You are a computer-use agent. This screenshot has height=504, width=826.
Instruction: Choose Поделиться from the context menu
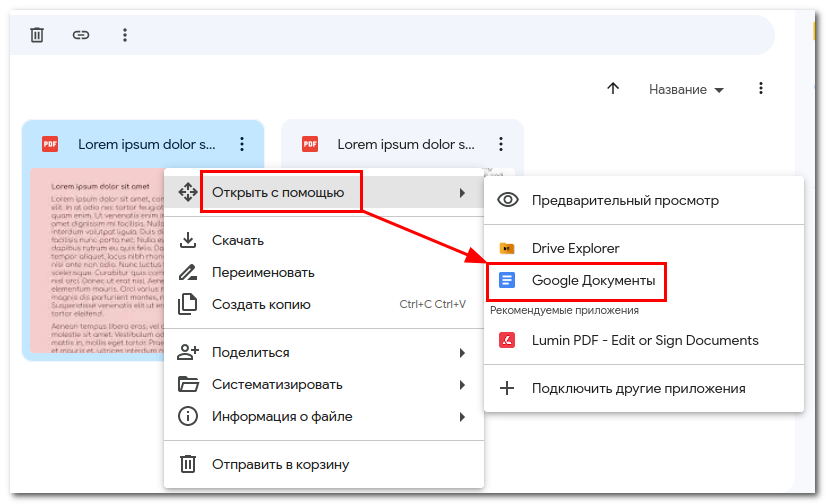click(x=323, y=353)
